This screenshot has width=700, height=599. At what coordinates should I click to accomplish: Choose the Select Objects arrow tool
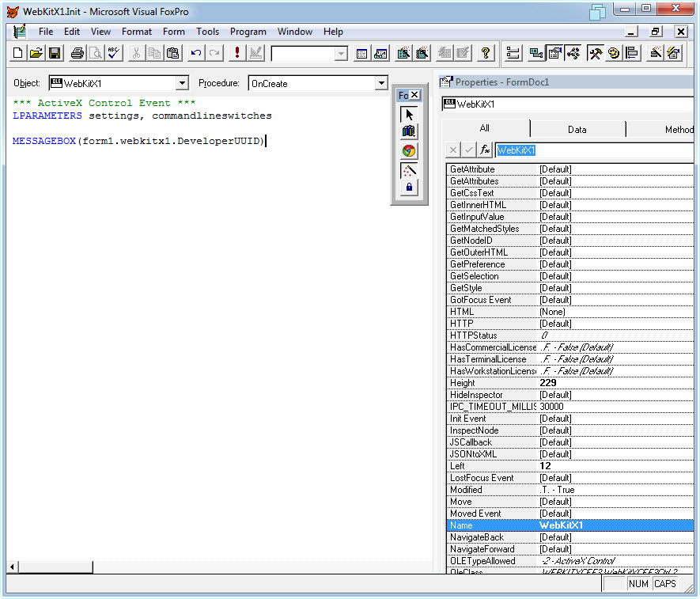point(409,115)
